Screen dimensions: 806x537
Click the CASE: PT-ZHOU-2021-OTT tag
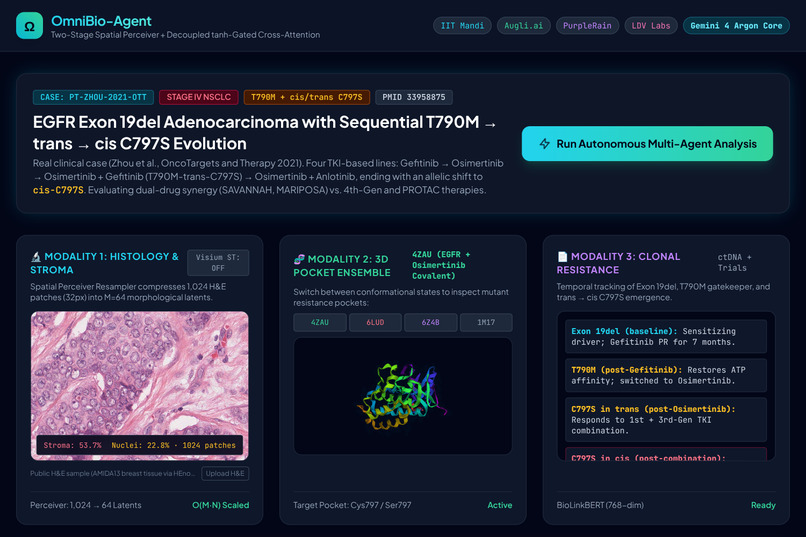[94, 97]
